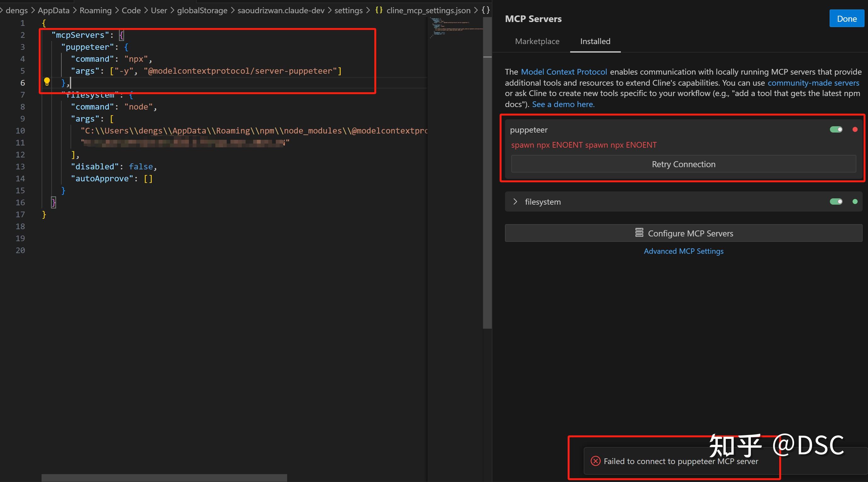Click the blue Done button
Image resolution: width=868 pixels, height=482 pixels.
point(847,19)
